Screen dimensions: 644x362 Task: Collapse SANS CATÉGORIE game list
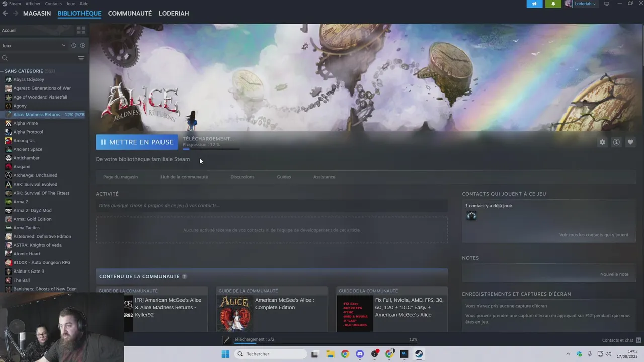click(x=2, y=71)
